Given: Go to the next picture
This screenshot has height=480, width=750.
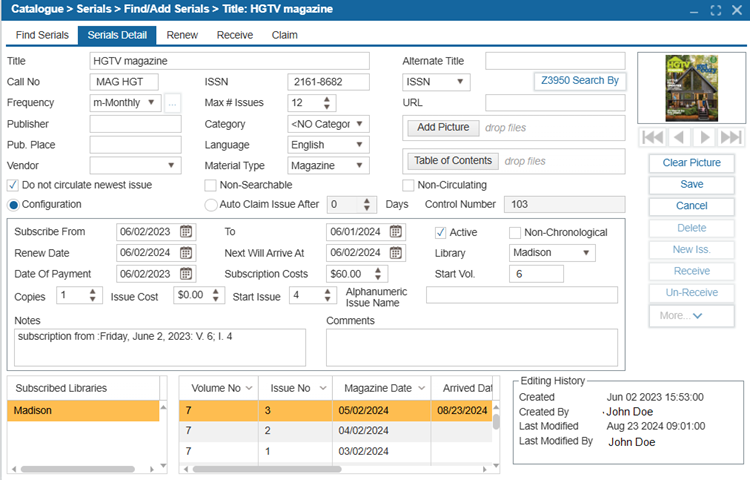Looking at the screenshot, I should (706, 137).
